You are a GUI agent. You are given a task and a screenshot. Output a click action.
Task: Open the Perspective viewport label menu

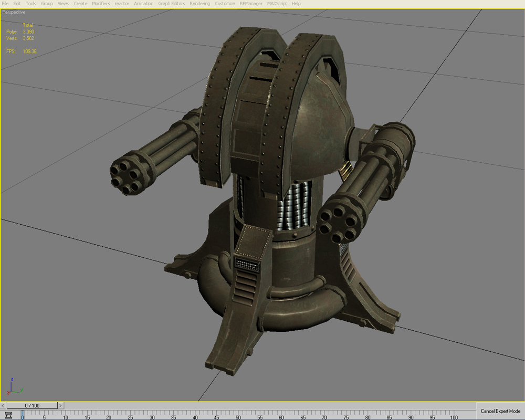pos(14,12)
